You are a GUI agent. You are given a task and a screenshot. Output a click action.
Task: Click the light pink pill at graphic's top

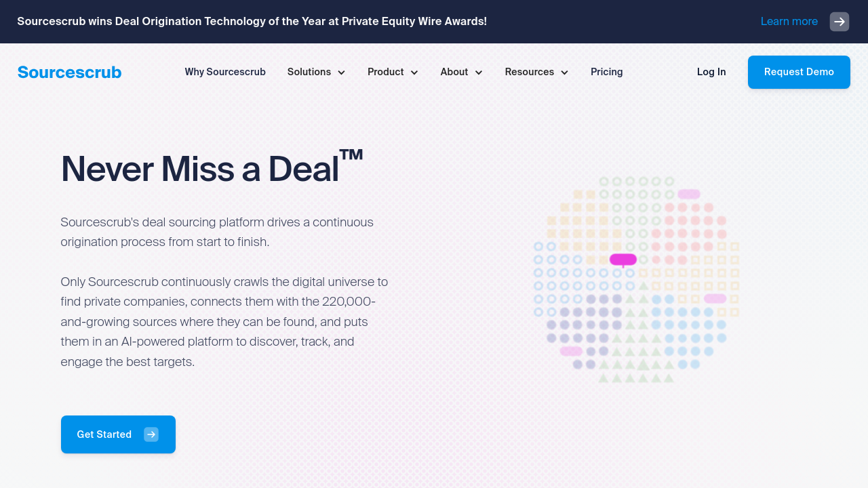point(688,195)
